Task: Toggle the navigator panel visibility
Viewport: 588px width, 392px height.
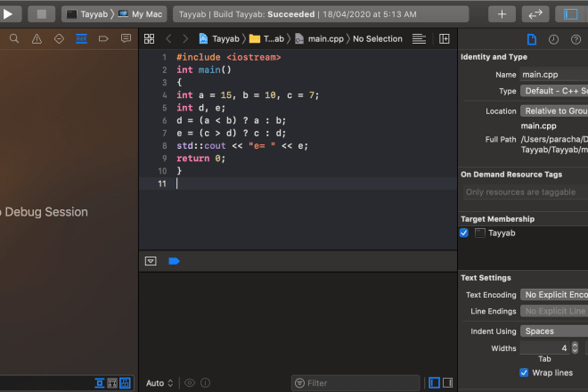Action: pos(571,14)
